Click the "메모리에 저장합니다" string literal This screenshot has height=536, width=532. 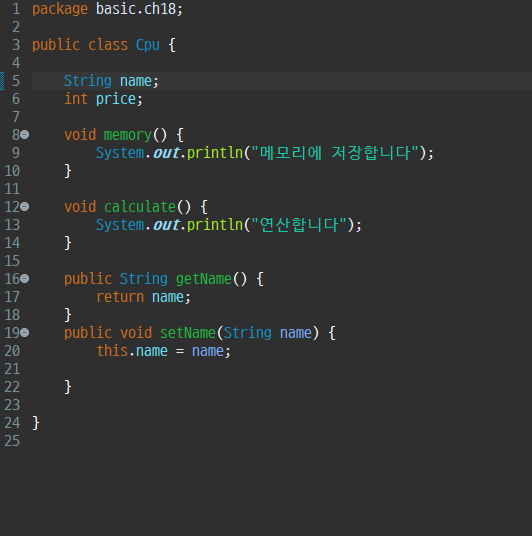pos(335,153)
